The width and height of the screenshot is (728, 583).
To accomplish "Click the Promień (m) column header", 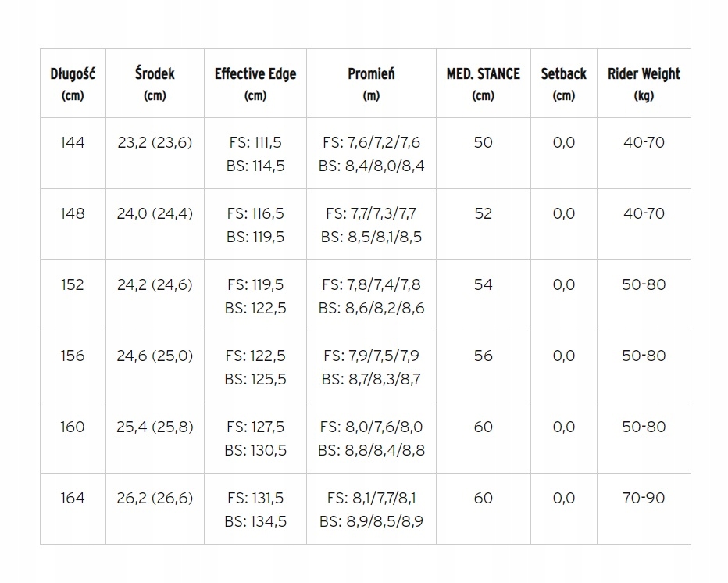I will click(x=371, y=84).
